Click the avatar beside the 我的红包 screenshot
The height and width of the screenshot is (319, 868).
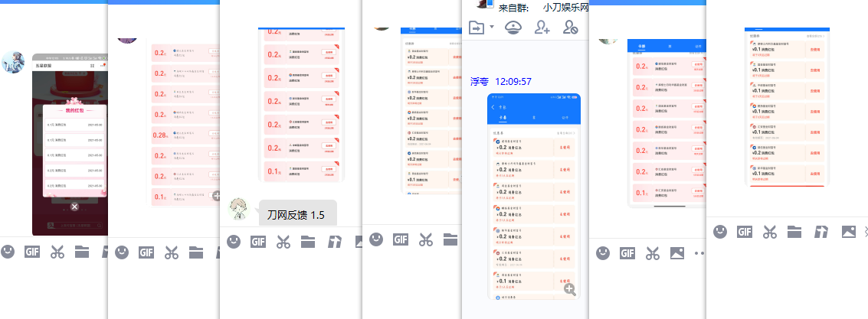(x=12, y=62)
